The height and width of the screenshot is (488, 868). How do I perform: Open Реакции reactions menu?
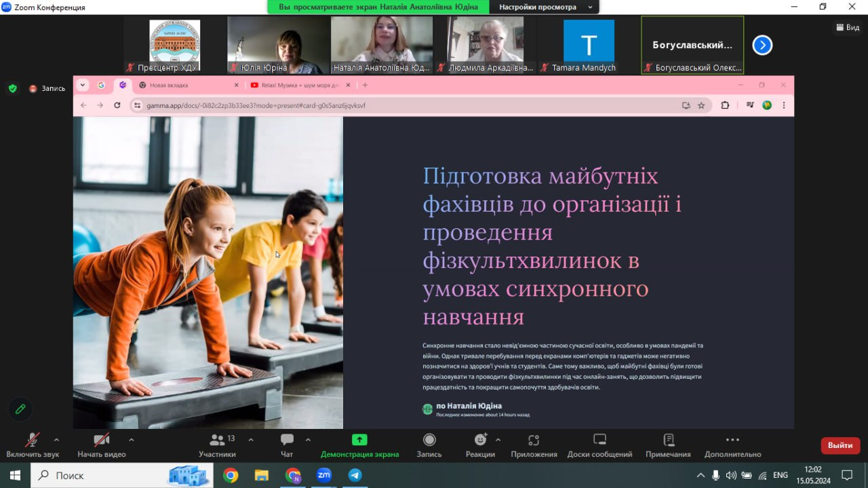480,445
